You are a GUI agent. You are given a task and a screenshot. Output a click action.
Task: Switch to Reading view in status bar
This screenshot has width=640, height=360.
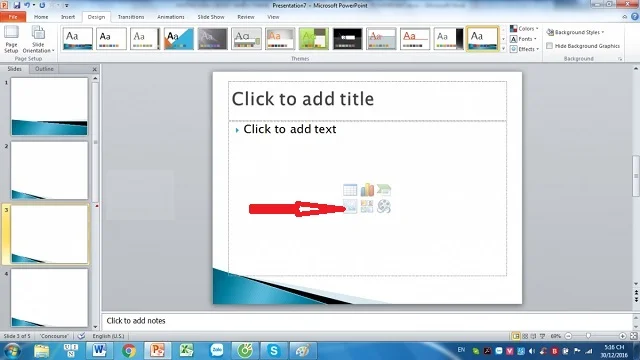pos(533,336)
